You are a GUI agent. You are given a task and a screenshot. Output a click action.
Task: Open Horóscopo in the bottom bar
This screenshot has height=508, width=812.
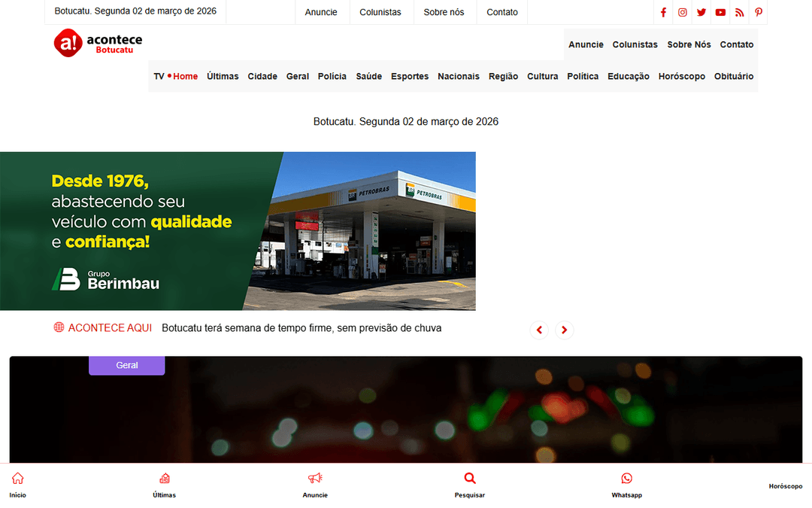(x=785, y=486)
